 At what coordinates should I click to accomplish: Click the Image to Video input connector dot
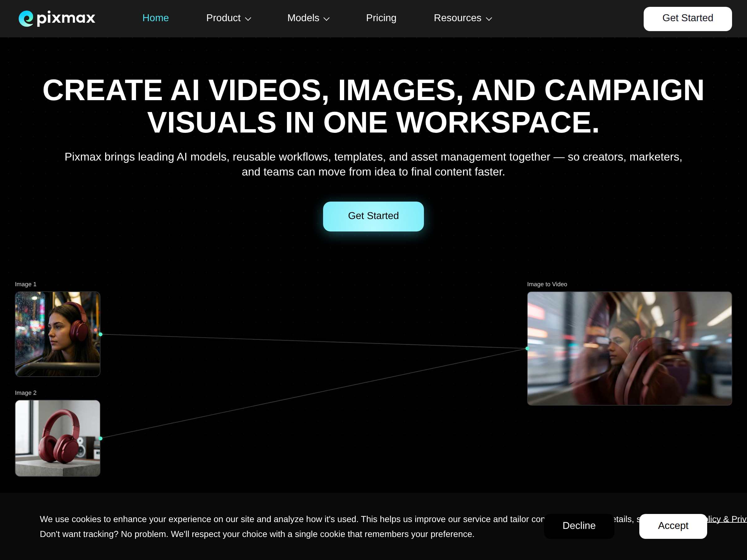click(x=527, y=348)
